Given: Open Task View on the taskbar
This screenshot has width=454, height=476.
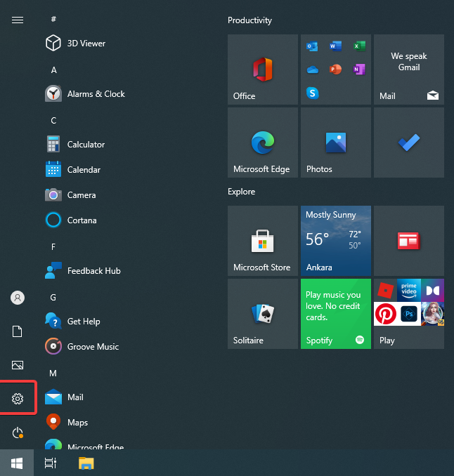Looking at the screenshot, I should (x=51, y=463).
